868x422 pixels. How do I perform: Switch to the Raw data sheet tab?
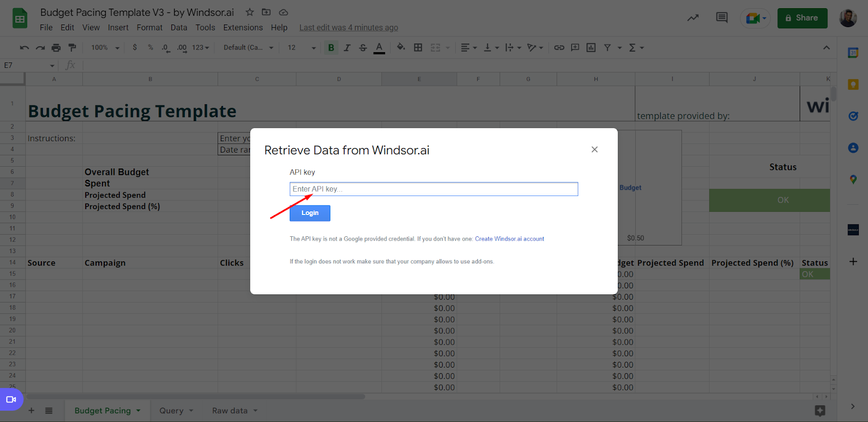235,411
